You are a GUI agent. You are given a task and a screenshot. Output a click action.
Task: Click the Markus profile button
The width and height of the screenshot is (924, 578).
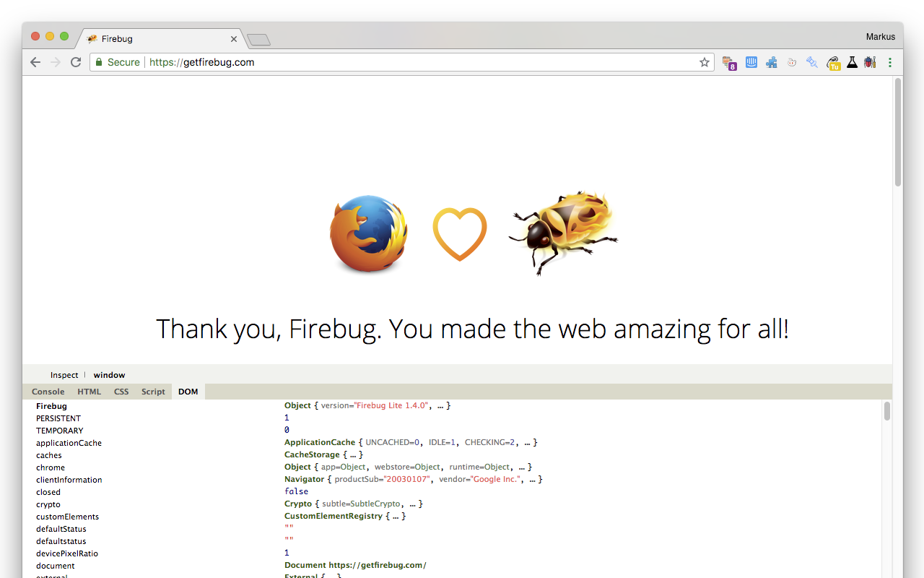pos(881,37)
